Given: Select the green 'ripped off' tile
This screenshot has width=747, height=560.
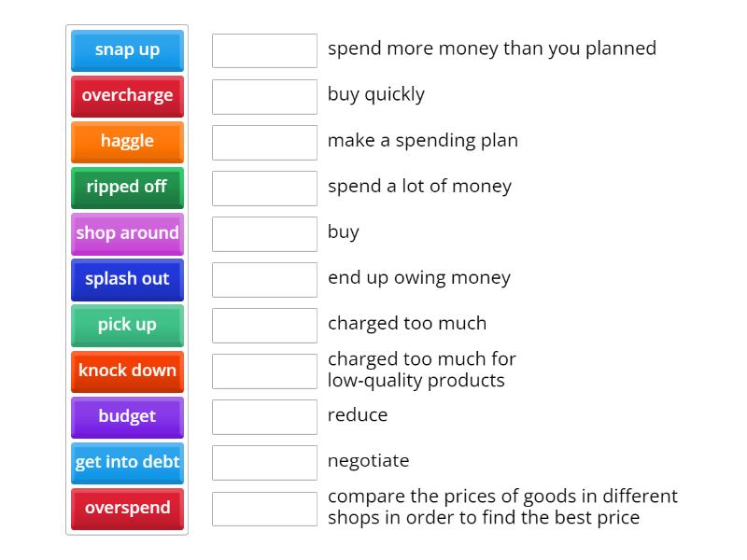Looking at the screenshot, I should tap(127, 188).
